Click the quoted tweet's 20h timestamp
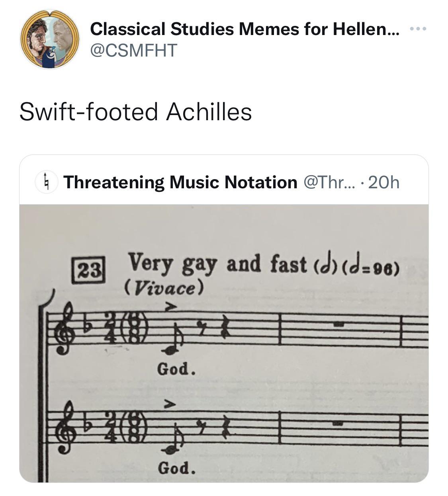The image size is (448, 496). point(384,182)
